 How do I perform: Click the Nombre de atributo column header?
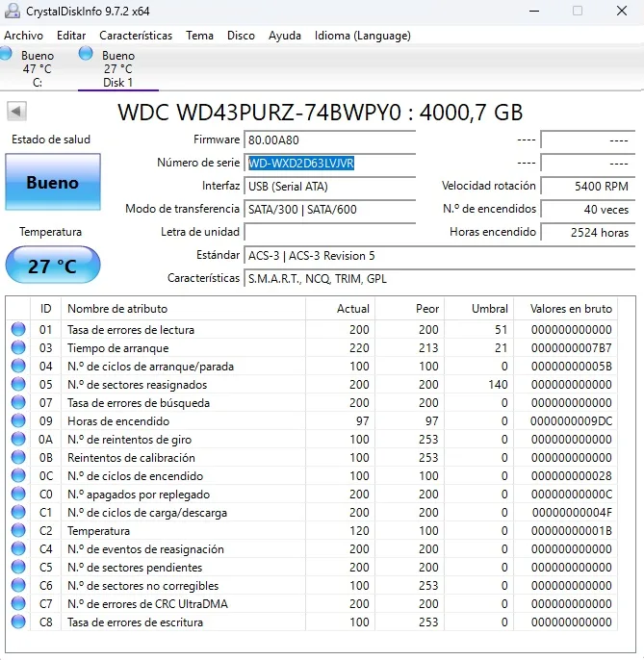tap(183, 309)
